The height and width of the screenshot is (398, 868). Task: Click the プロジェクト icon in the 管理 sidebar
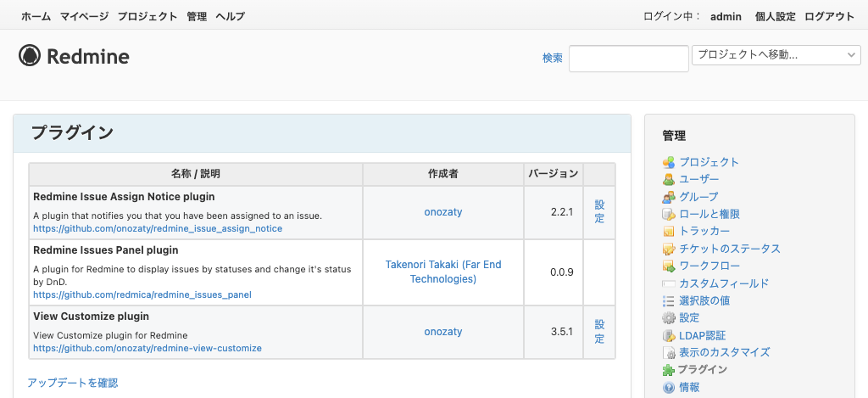[668, 162]
